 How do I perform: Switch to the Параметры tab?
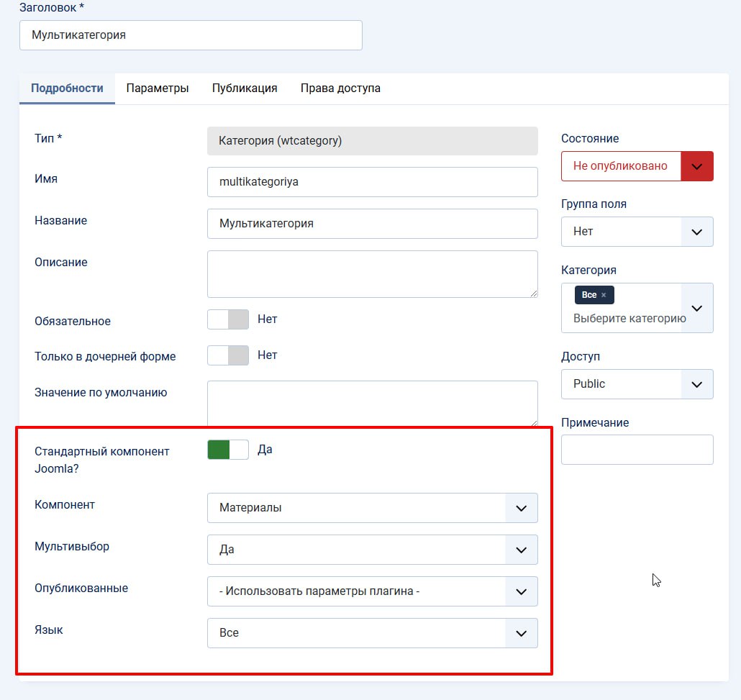pos(158,88)
